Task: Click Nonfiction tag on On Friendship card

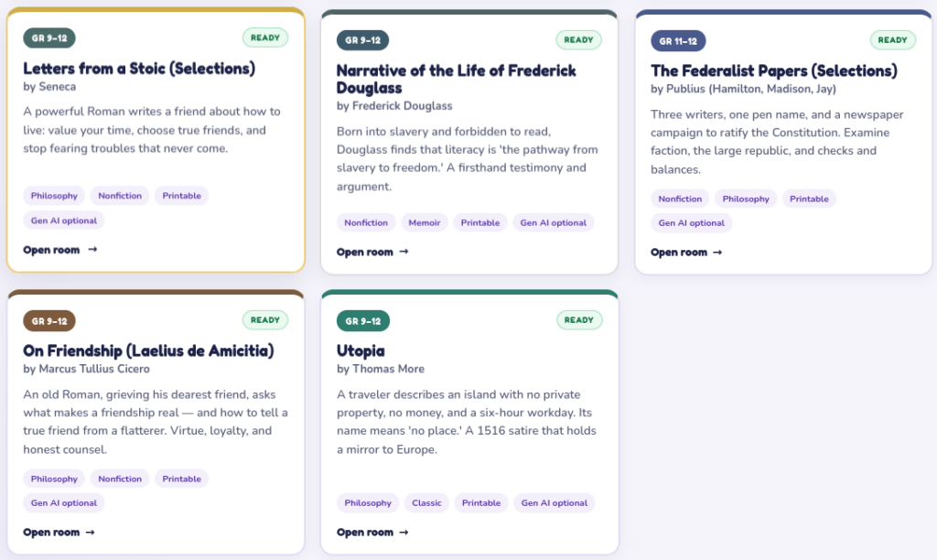Action: (x=120, y=479)
